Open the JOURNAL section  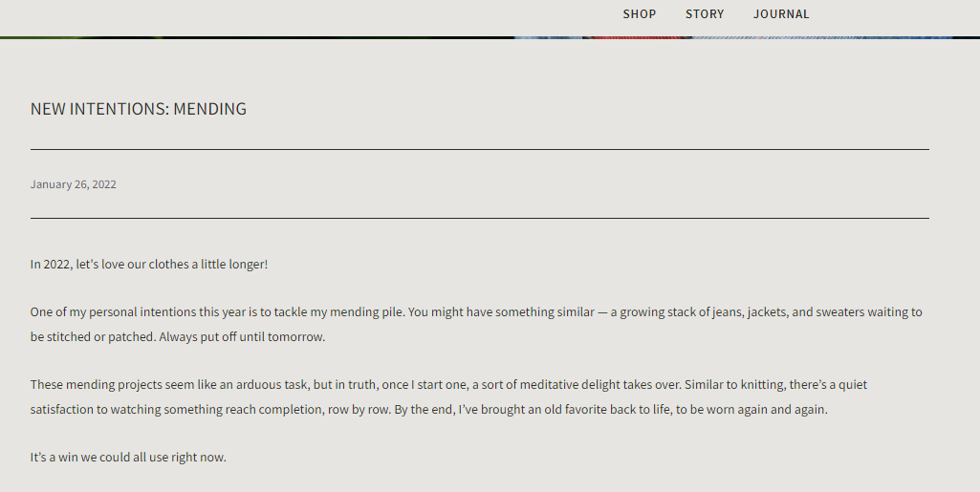click(x=781, y=14)
